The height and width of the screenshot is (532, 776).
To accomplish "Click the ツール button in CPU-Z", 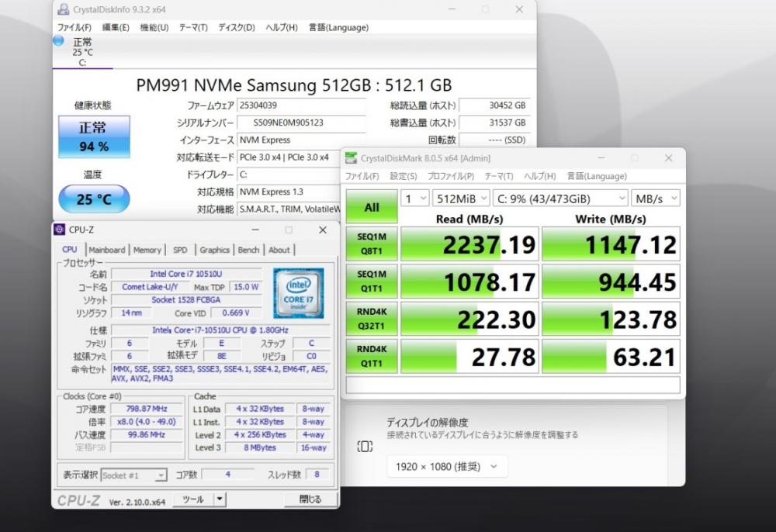I will pyautogui.click(x=193, y=500).
